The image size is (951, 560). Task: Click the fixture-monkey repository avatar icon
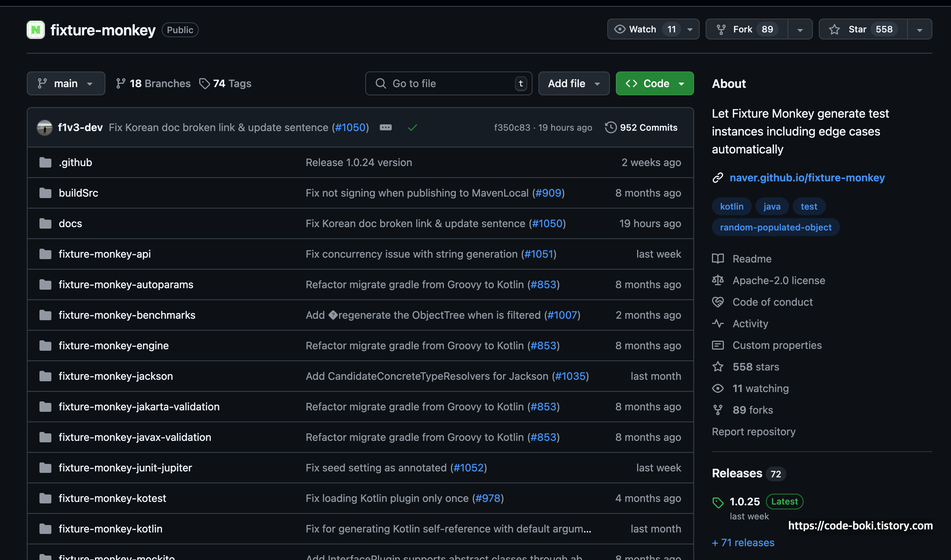tap(35, 30)
